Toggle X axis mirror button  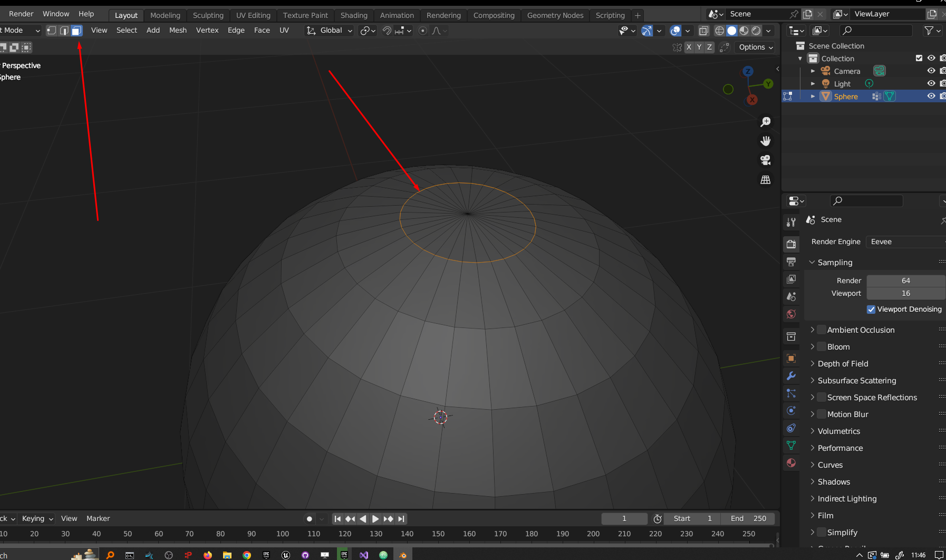tap(689, 47)
